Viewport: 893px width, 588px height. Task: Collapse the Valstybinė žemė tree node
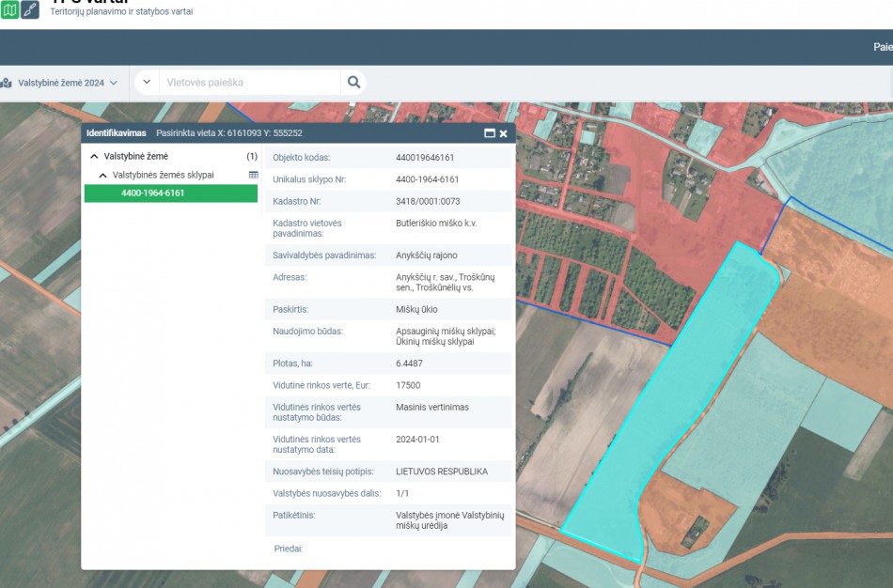tap(95, 156)
